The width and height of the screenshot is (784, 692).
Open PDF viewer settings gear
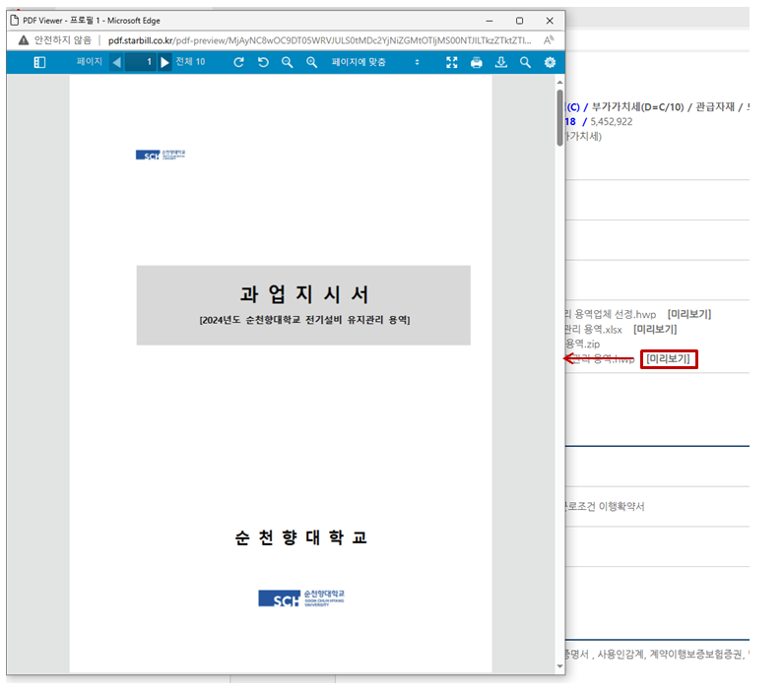550,62
